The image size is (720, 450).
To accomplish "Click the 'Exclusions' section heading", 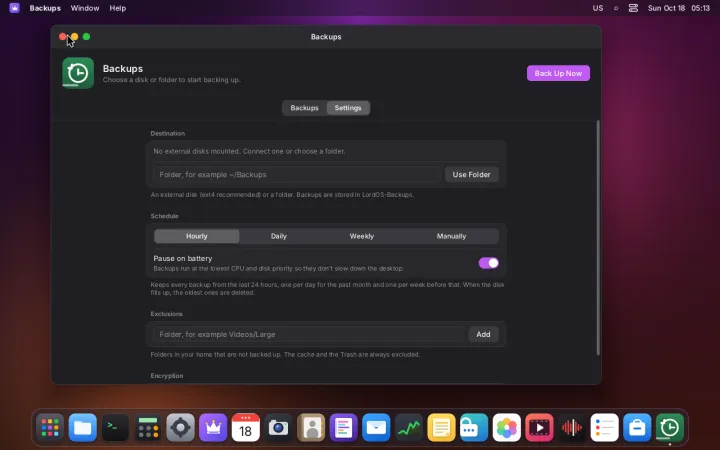I will pyautogui.click(x=166, y=314).
